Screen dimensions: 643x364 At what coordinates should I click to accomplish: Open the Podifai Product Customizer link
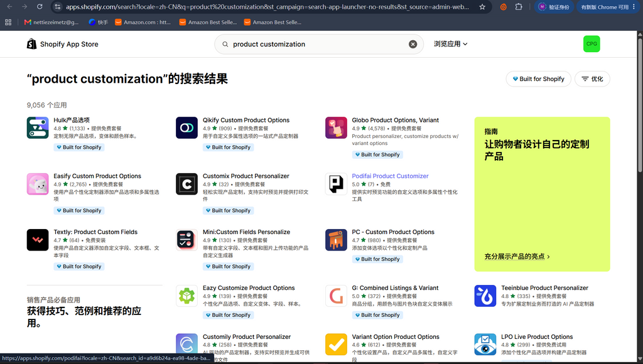click(x=390, y=176)
